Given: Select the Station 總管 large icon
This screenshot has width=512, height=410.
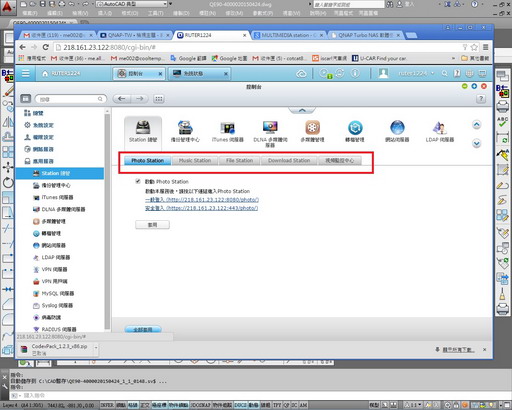Looking at the screenshot, I should click(143, 132).
